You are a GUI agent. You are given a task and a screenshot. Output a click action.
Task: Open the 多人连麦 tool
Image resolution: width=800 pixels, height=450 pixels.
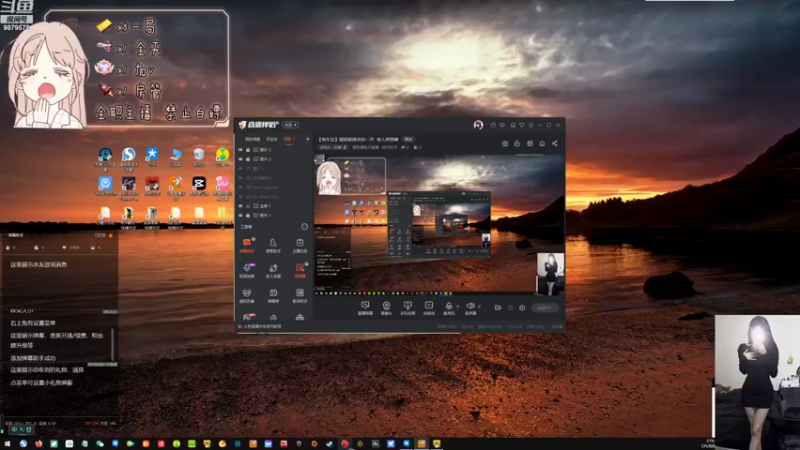pyautogui.click(x=273, y=269)
